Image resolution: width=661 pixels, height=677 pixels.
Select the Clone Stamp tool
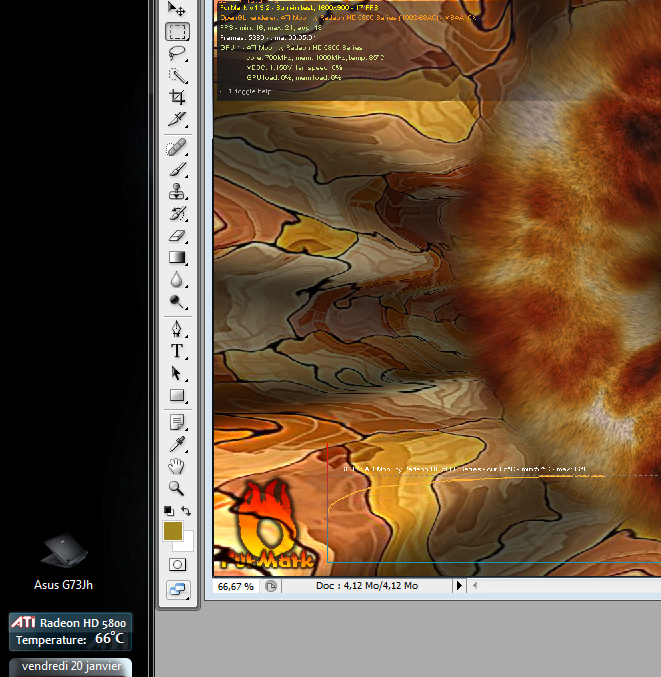[x=178, y=192]
